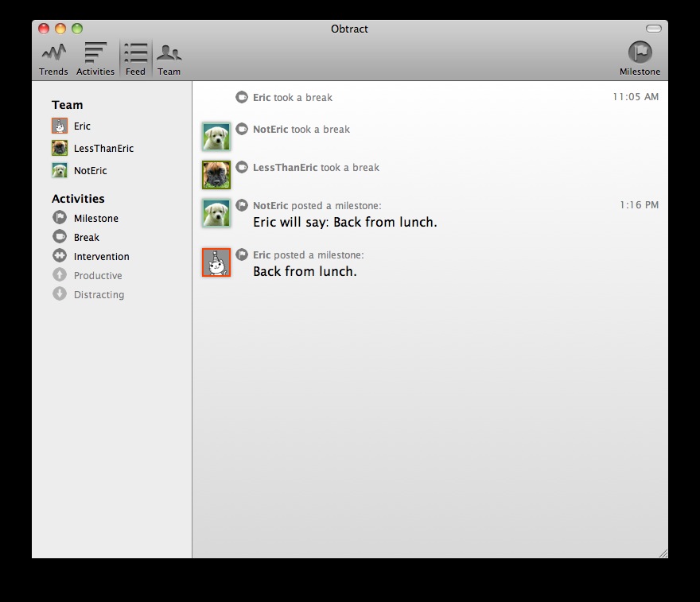This screenshot has width=700, height=602.
Task: Click flag icon beside 'NotEric posted a milestone'
Action: click(242, 205)
